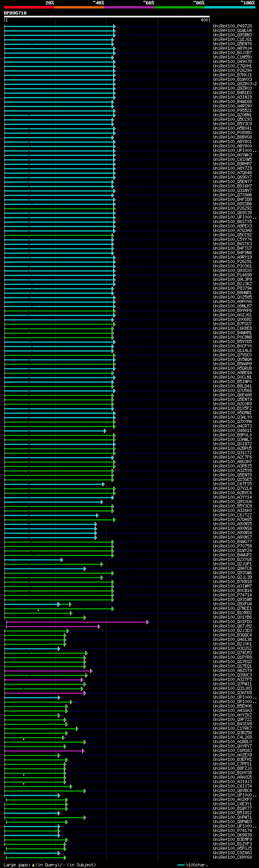Click the UniRef100_P14698 label
The image size is (259, 868).
pos(232,275)
